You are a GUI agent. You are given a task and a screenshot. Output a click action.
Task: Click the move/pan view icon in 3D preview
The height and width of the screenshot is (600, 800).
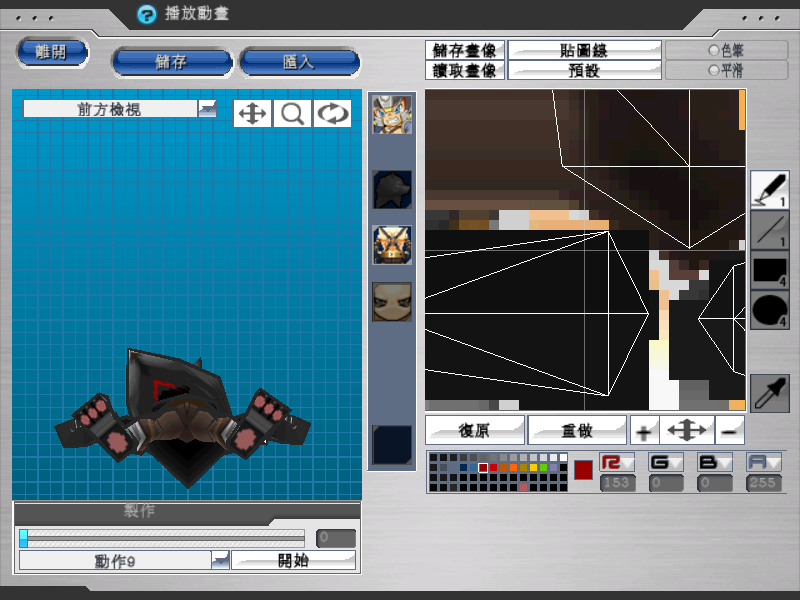(x=252, y=113)
